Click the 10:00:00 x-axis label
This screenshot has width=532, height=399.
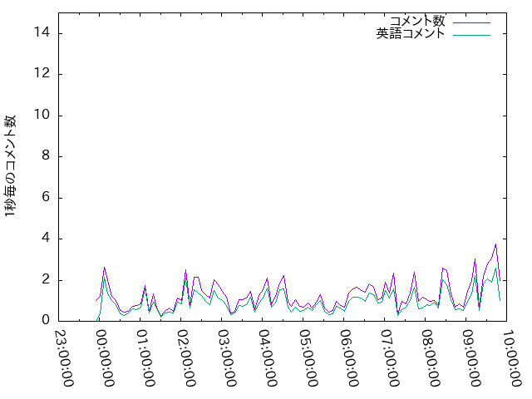pos(512,358)
